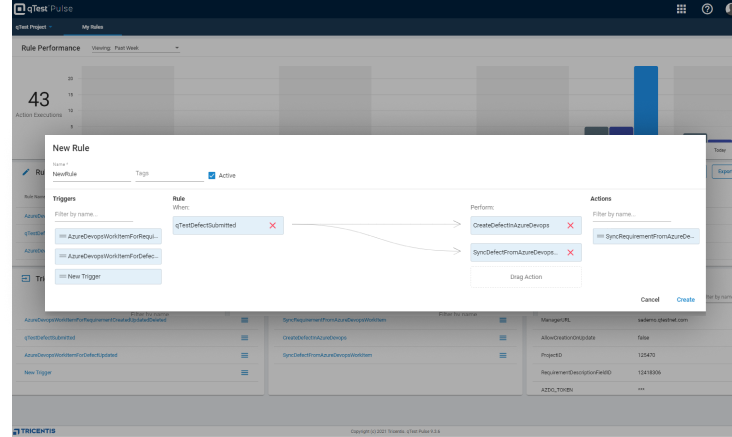Click the Create button

(x=685, y=299)
